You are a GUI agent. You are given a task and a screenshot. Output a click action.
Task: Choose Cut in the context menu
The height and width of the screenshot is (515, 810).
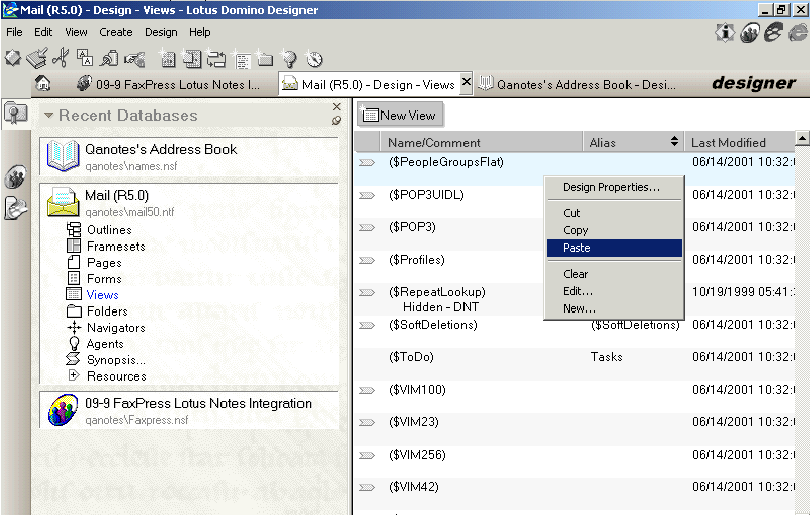click(x=614, y=213)
